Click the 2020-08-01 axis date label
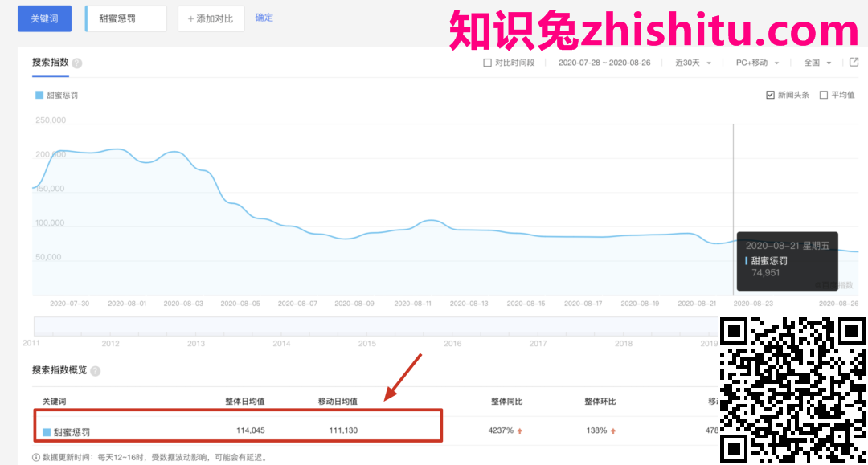 coord(127,304)
